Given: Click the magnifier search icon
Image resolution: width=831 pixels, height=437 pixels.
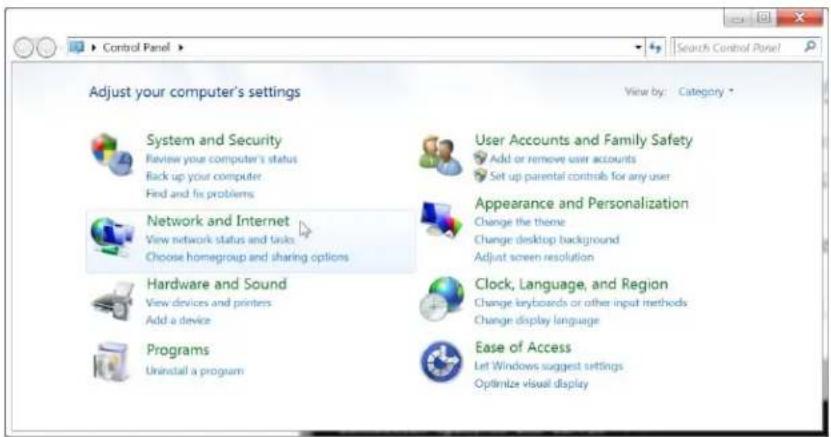Looking at the screenshot, I should pos(810,47).
